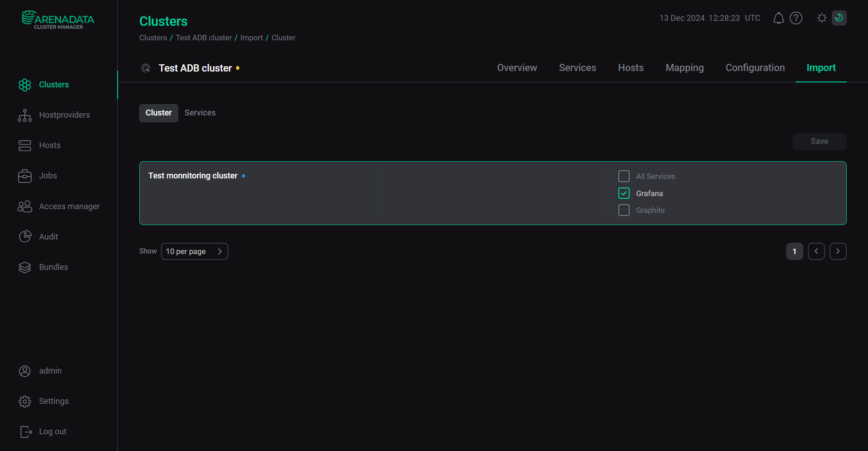Open the 10 per page dropdown

click(x=194, y=251)
